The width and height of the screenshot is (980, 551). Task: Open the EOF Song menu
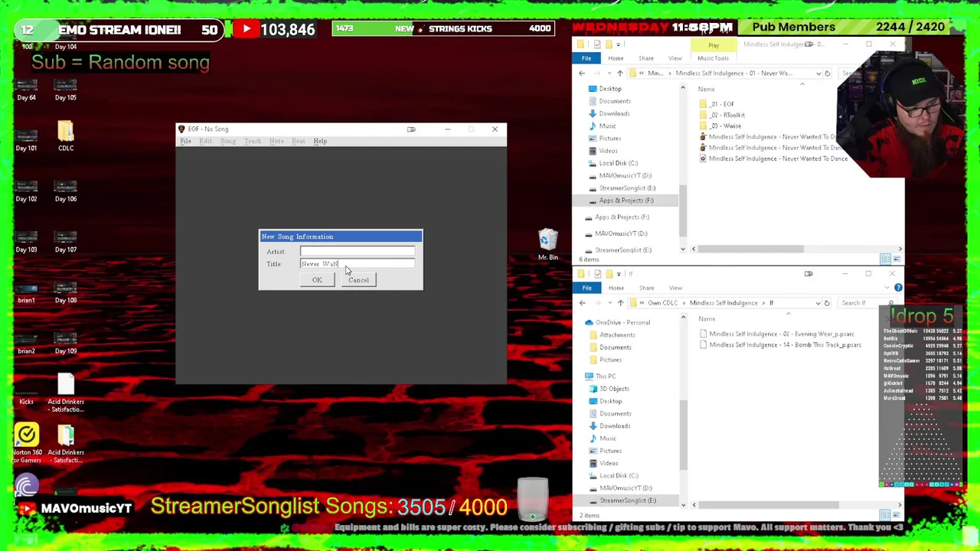228,141
